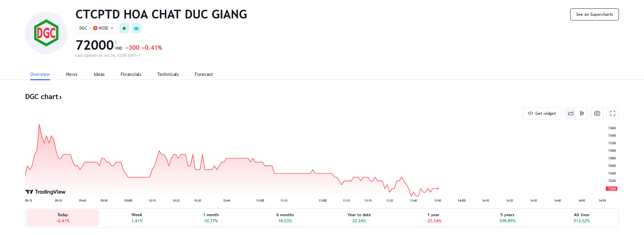This screenshot has height=235, width=644.
Task: Open the Financials tab
Action: pyautogui.click(x=131, y=74)
